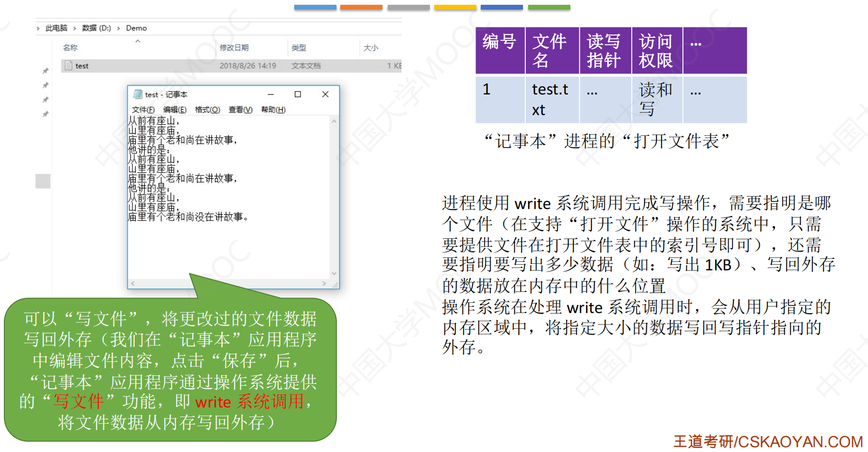Image resolution: width=868 pixels, height=452 pixels.
Task: Click the Notepad vertical scrollbar up arrow
Action: (334, 122)
